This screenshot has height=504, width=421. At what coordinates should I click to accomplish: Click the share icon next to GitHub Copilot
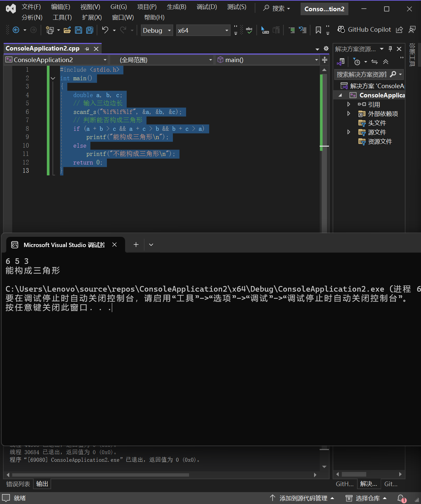399,30
